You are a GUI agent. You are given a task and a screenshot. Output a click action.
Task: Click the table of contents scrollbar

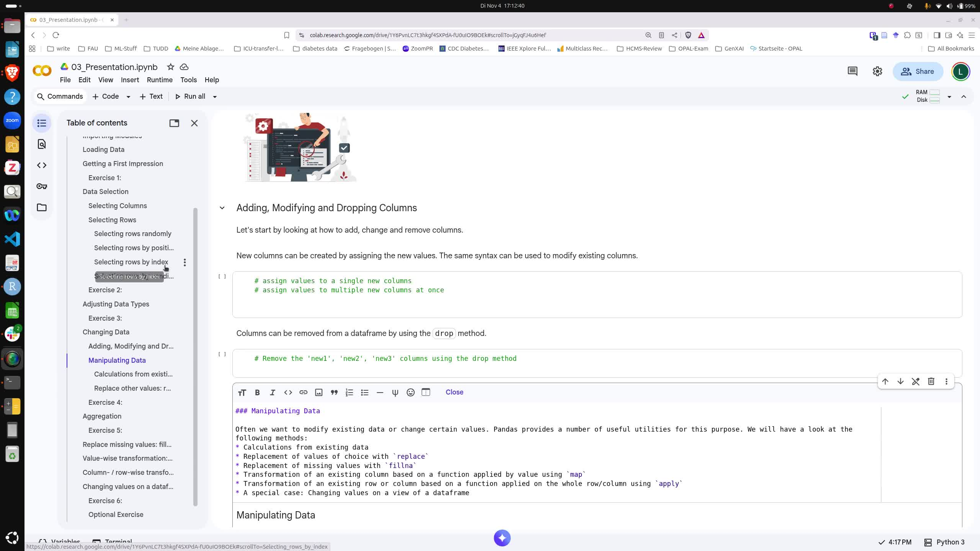click(x=195, y=357)
